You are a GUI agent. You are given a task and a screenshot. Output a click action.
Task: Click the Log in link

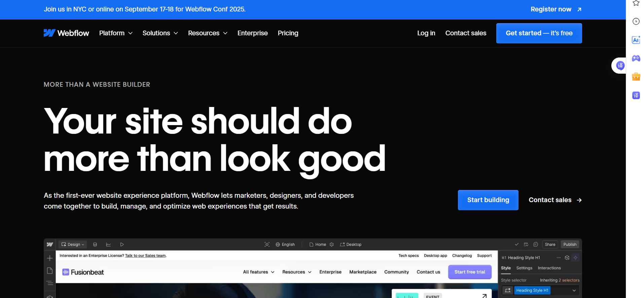pyautogui.click(x=426, y=33)
